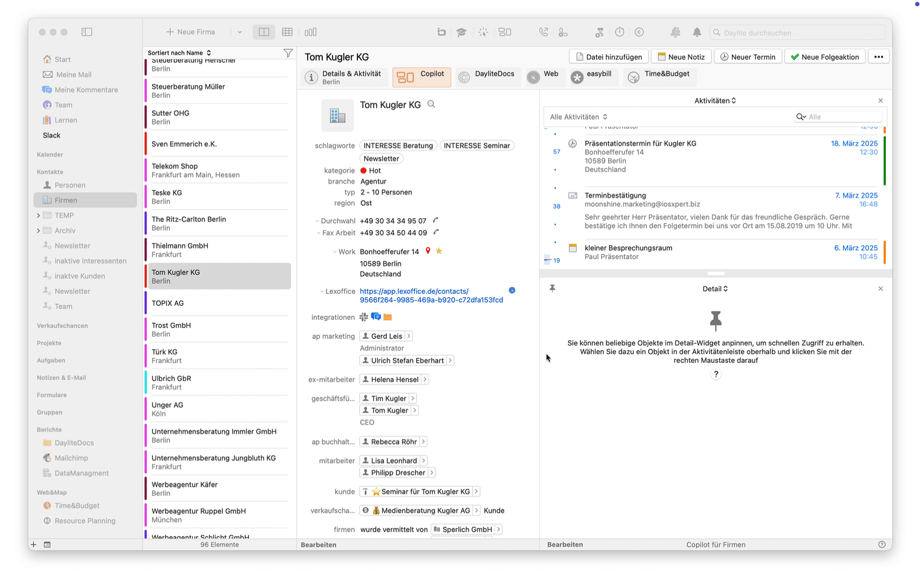Open the Copilot layout toolbar icon
Screen dimensions: 920x588
[x=505, y=32]
